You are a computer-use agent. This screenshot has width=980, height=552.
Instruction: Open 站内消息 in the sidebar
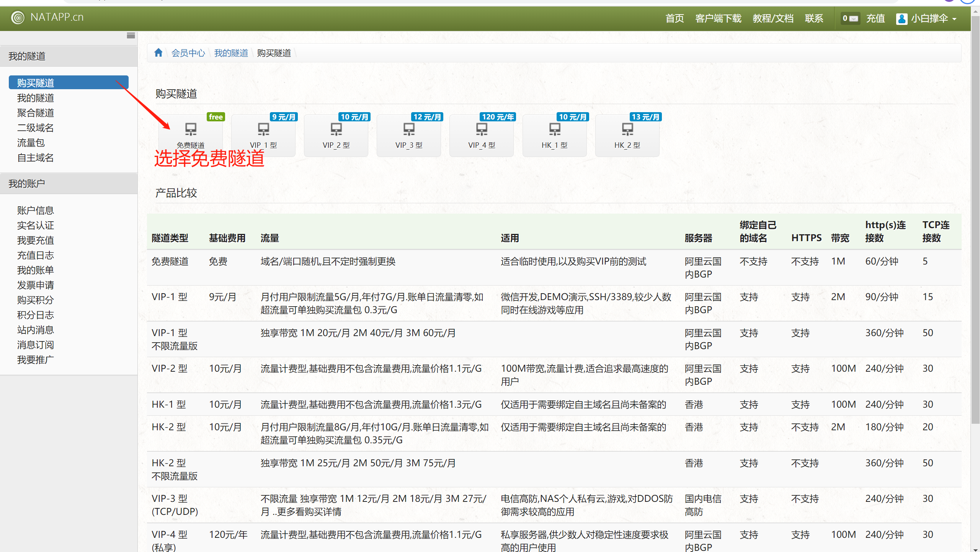[x=36, y=330]
